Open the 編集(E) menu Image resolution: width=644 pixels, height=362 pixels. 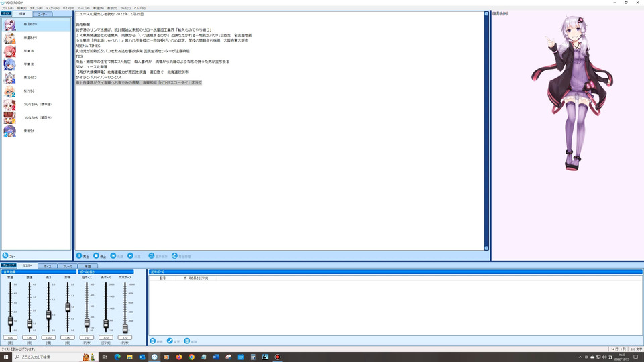pos(21,8)
